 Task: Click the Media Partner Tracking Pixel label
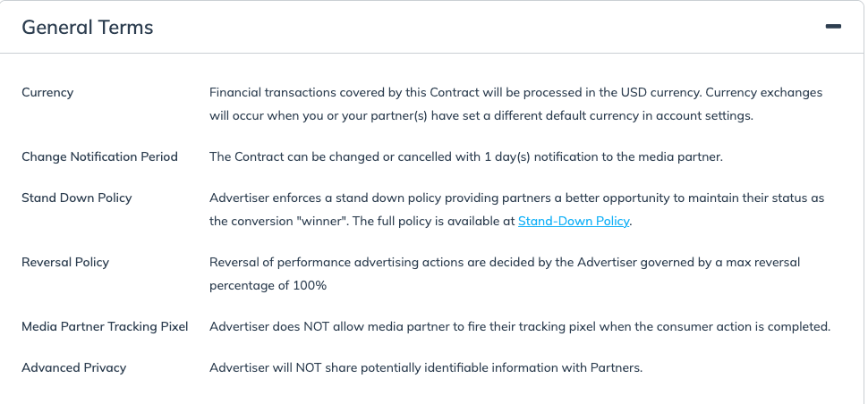point(105,326)
